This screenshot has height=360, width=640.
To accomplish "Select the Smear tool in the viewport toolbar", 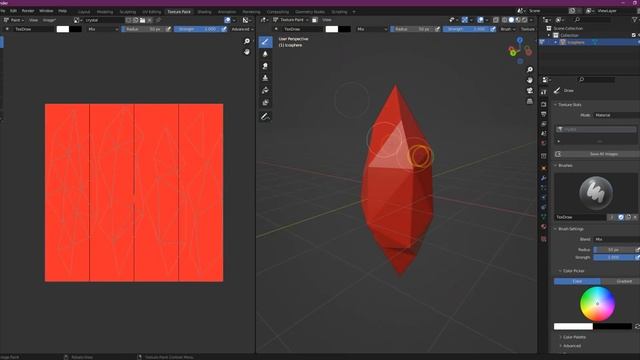I will [265, 66].
